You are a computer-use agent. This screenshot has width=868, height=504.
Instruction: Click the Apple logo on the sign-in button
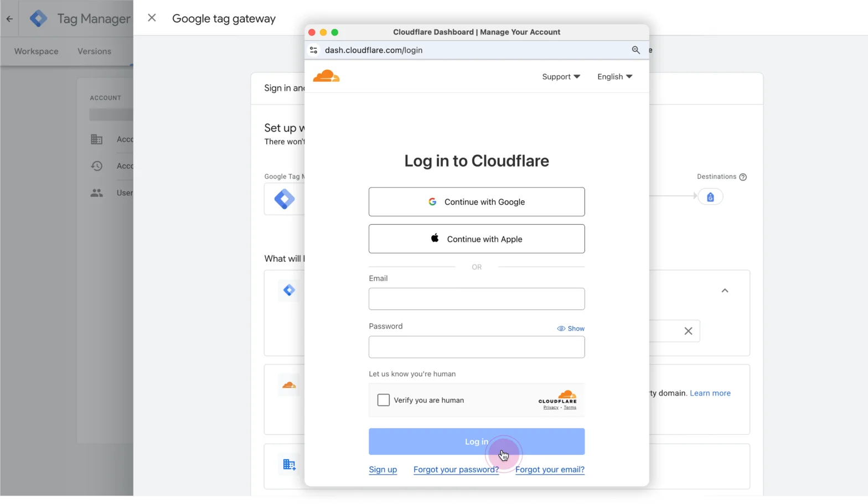pos(435,238)
